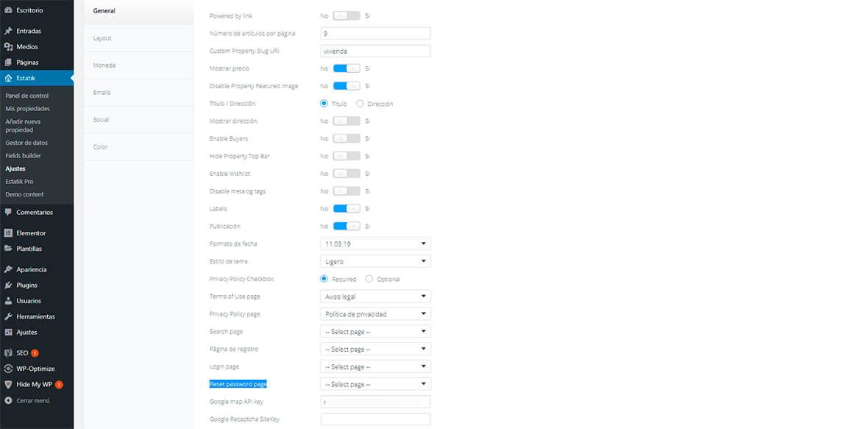Click the Custom Property Slug URI field
868x429 pixels.
point(375,51)
